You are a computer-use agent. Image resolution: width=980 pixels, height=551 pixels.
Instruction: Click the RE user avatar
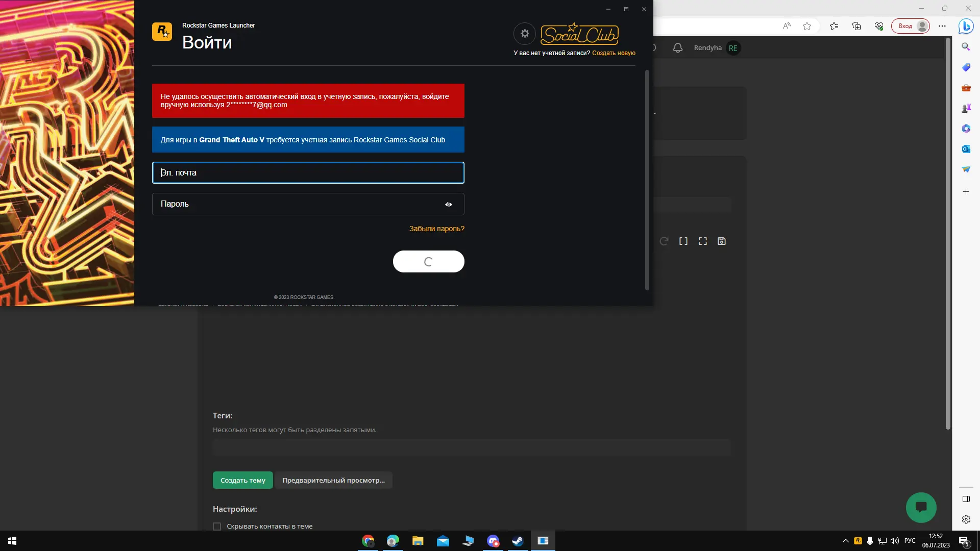click(x=733, y=48)
